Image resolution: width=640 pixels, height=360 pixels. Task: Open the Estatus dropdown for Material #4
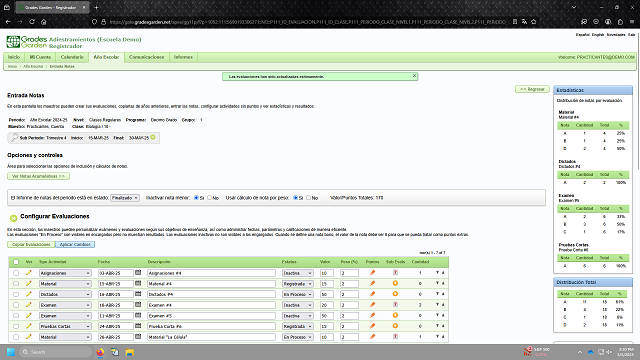pos(298,284)
